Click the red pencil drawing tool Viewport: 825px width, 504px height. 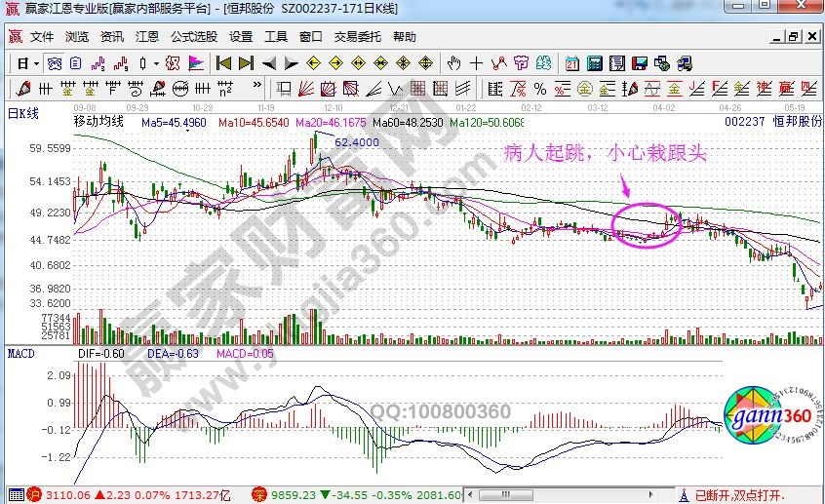click(22, 89)
